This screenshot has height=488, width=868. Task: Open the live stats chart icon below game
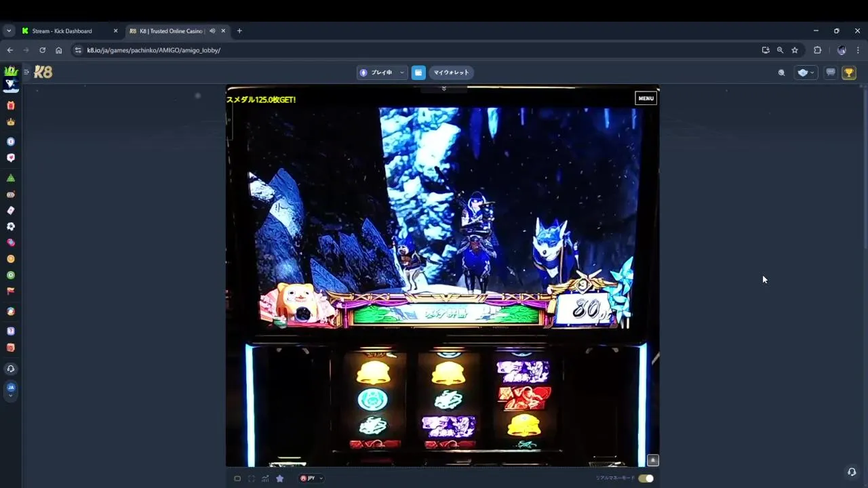click(x=265, y=479)
